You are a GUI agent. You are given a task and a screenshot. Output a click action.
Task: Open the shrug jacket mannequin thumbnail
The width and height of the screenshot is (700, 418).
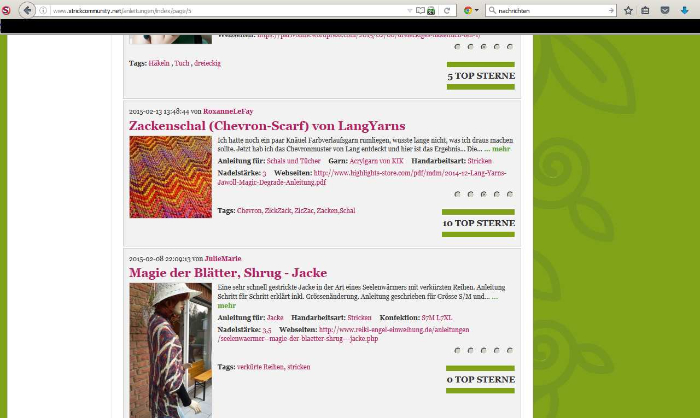[171, 351]
